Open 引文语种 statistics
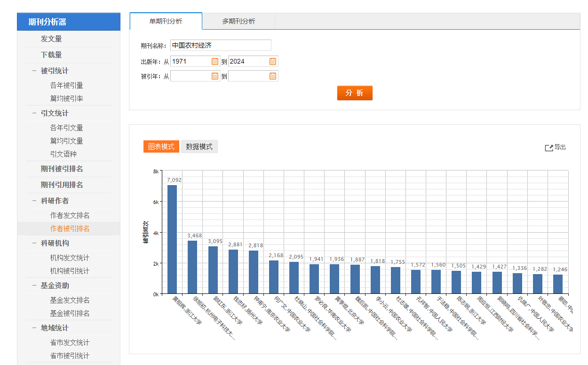Image resolution: width=588 pixels, height=365 pixels. coord(64,154)
